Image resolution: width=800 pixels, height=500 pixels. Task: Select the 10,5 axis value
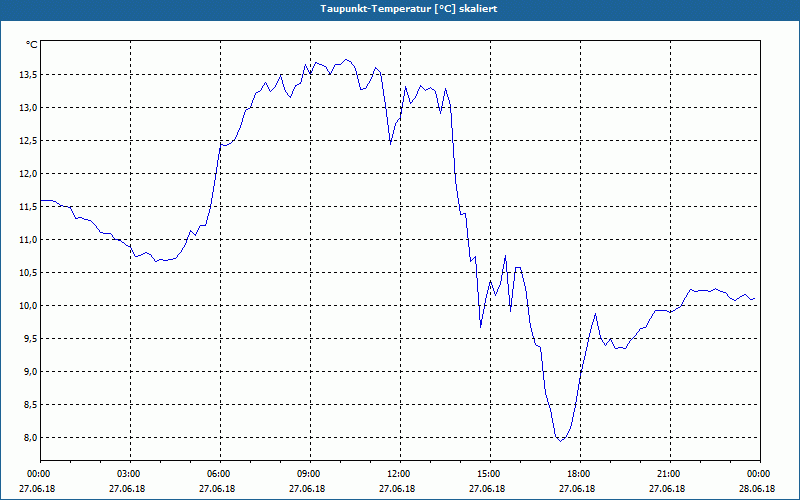(28, 273)
